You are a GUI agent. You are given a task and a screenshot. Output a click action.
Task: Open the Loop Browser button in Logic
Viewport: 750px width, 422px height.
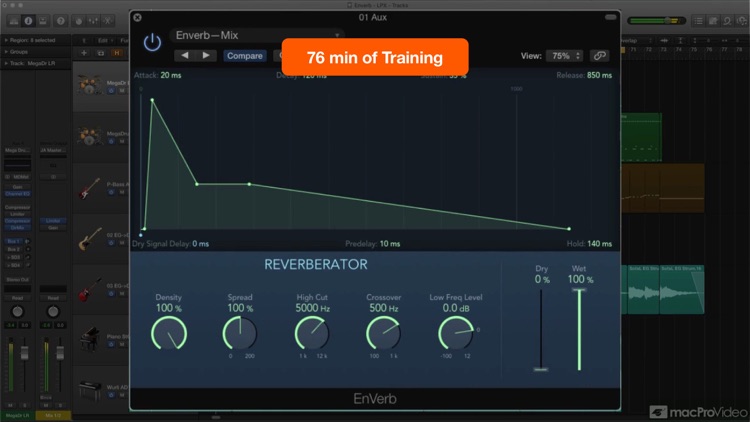[x=728, y=21]
